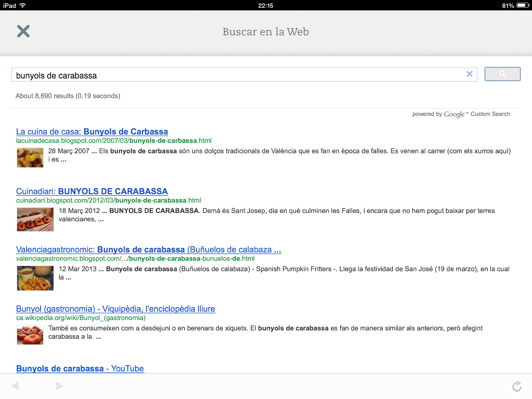Tap the Cuinadiari result thumbnail image
This screenshot has height=399, width=532.
[35, 219]
